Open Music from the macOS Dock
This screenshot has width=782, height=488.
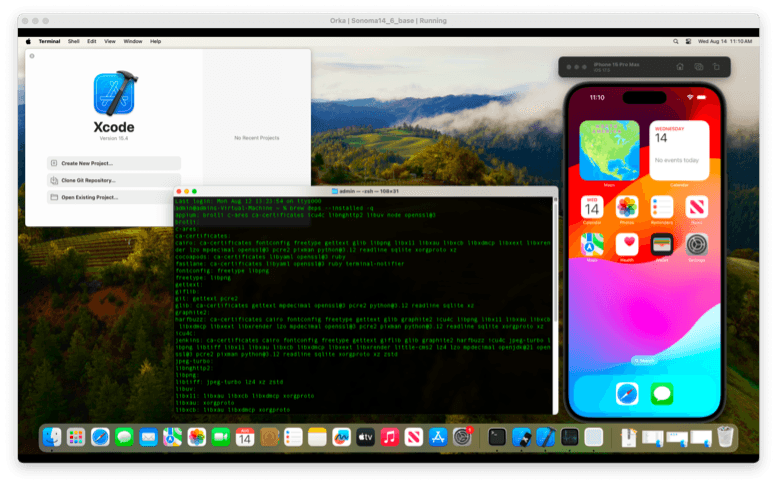pos(390,438)
